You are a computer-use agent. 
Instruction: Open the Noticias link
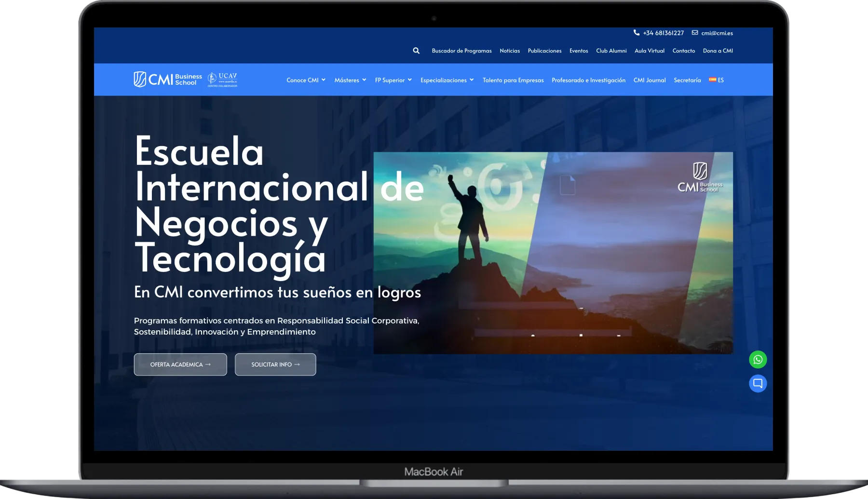click(510, 51)
